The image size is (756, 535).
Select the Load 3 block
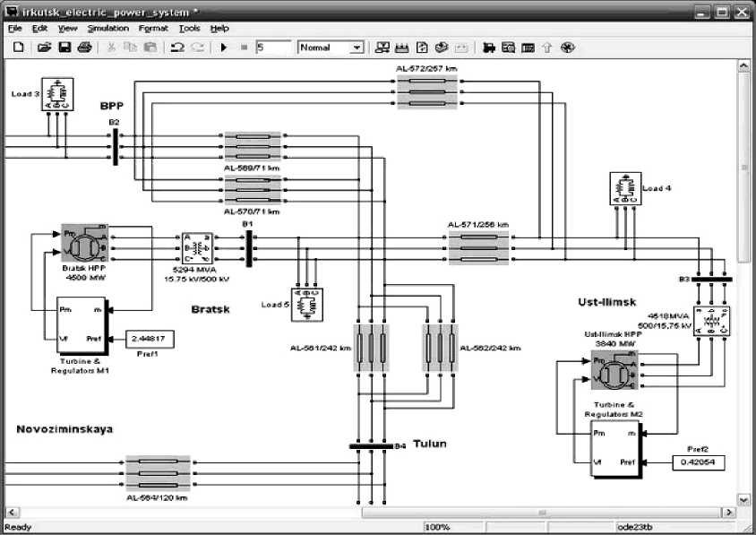57,95
